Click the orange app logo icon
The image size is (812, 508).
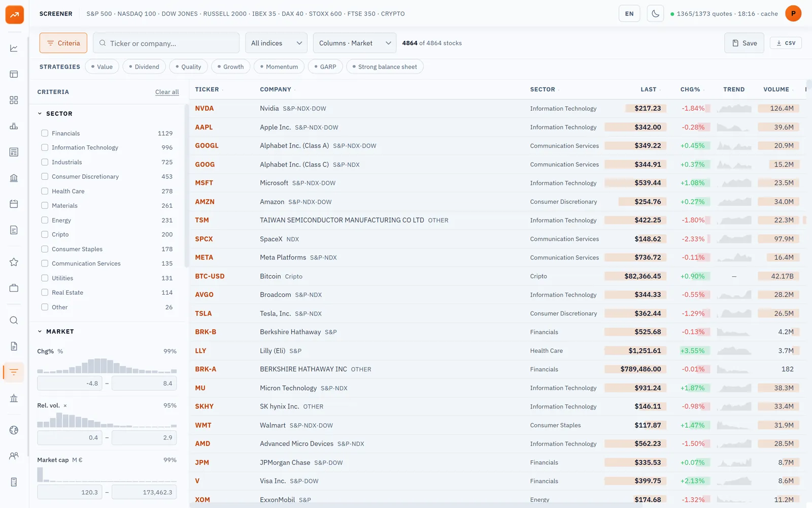point(14,14)
